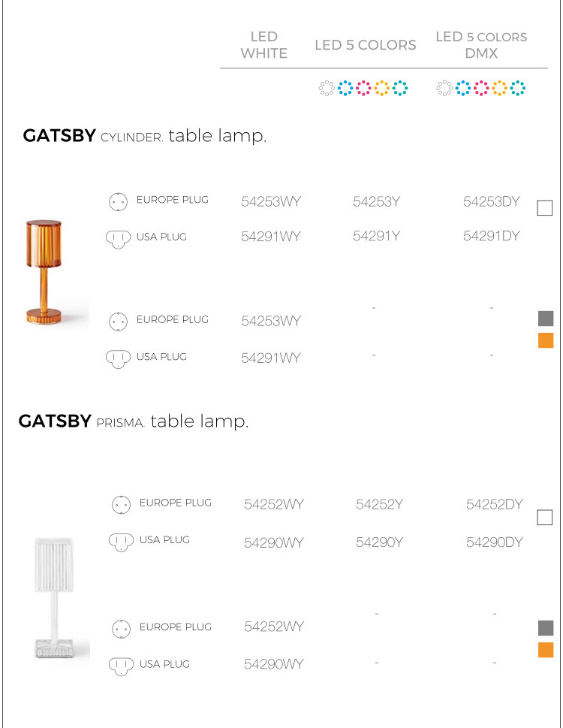This screenshot has width=563, height=728.
Task: Click the teal dotted ring under LED 5 COLORS DMX
Action: tap(518, 89)
